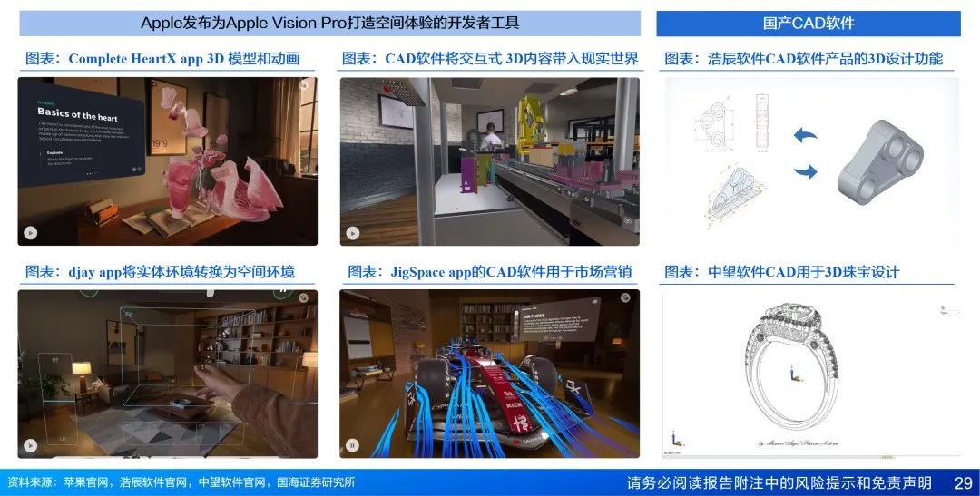Pause the JigSpace race car video

point(352,445)
